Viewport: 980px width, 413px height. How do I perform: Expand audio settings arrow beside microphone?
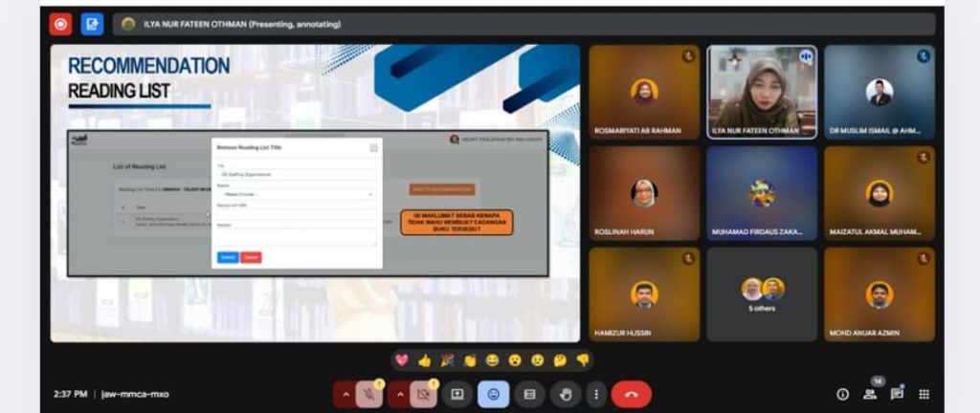pyautogui.click(x=345, y=394)
